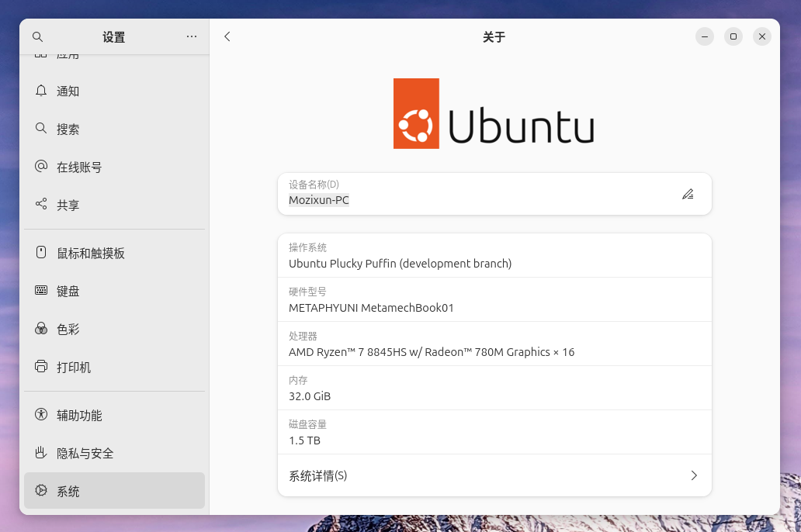Open 共享 sharing settings
This screenshot has width=801, height=532.
pyautogui.click(x=114, y=205)
